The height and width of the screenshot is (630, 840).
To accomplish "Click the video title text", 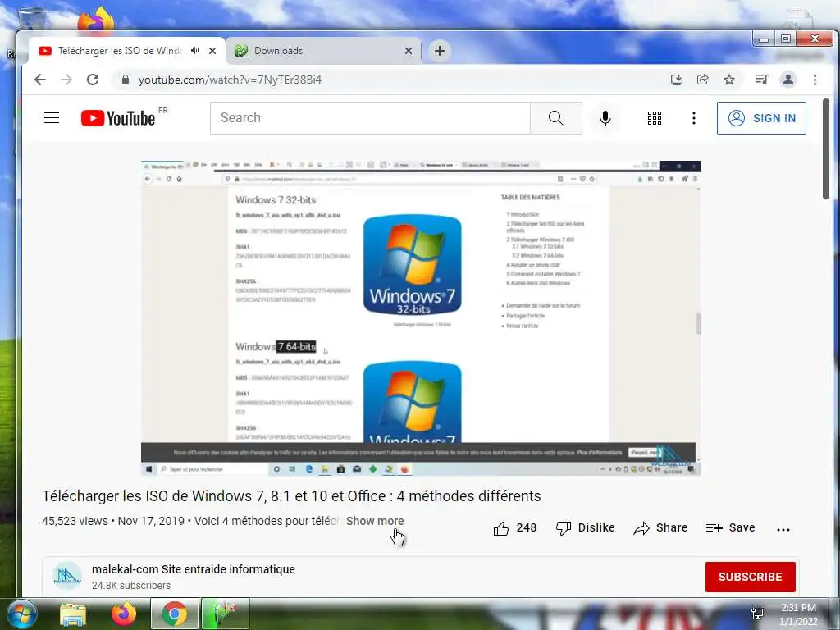I will [291, 496].
